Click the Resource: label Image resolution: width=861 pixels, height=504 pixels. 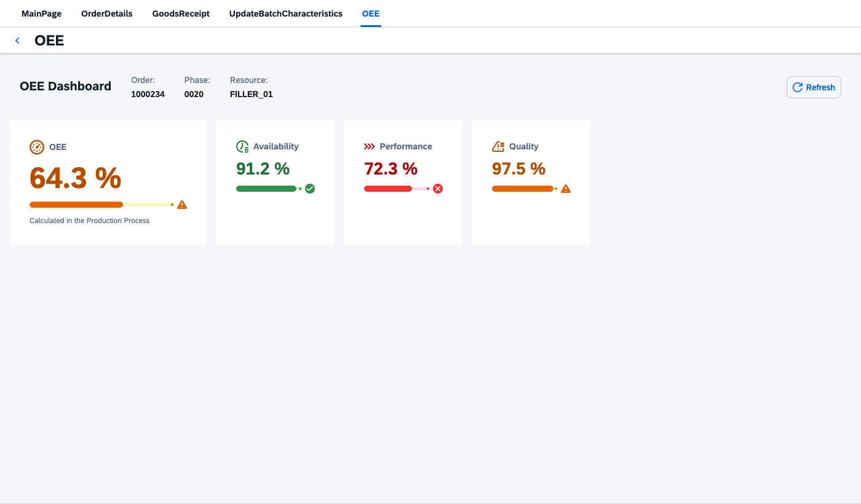[249, 80]
